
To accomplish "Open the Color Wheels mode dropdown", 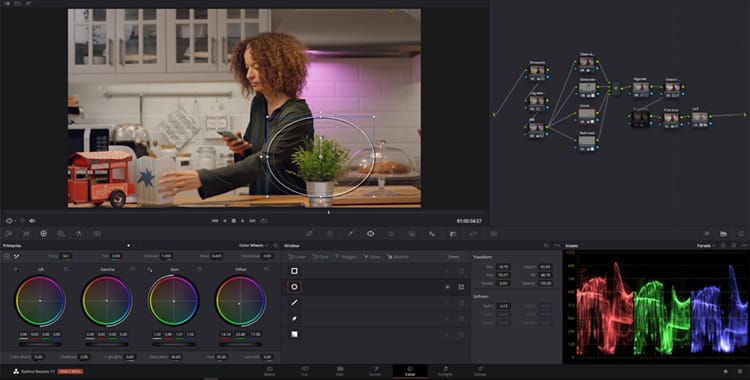I will 253,246.
